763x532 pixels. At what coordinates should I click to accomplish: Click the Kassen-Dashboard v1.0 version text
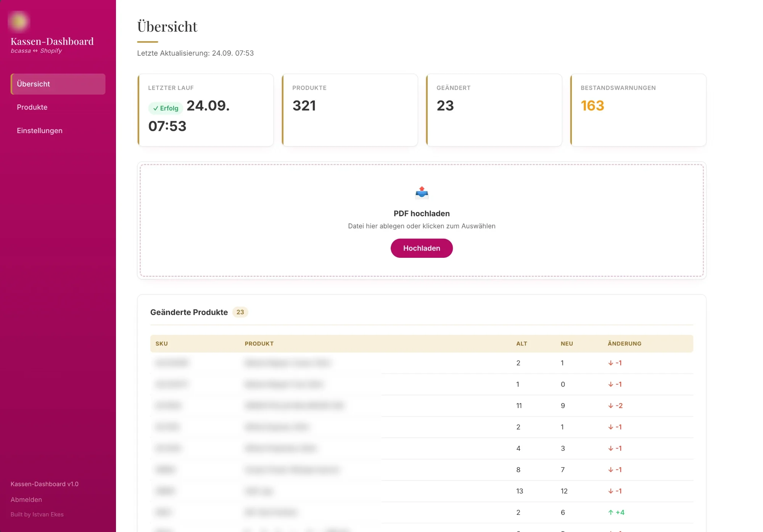(x=45, y=484)
